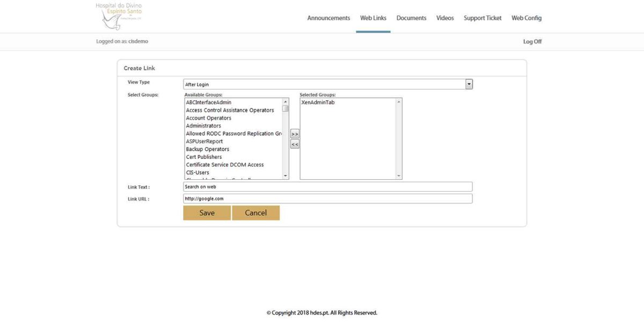Screen dimensions: 644x322
Task: Go to the Support Ticket page
Action: (482, 18)
